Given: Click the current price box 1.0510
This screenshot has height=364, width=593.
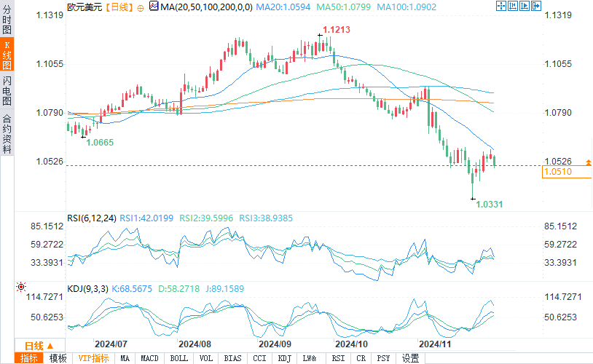Looking at the screenshot, I should point(566,172).
